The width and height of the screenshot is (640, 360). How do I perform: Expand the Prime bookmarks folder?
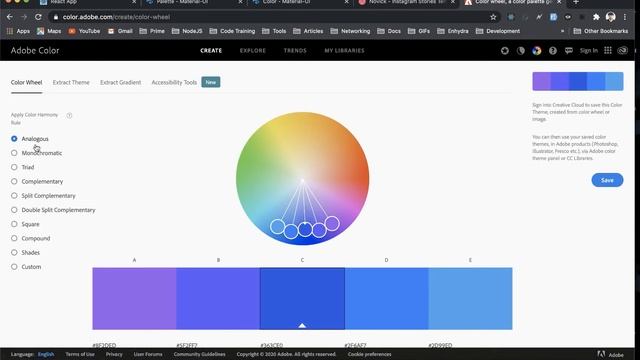click(152, 31)
